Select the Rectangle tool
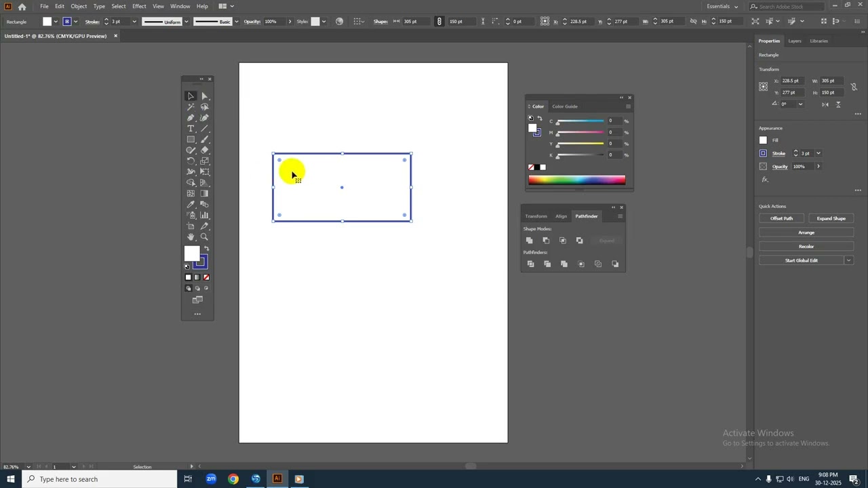868x488 pixels. [191, 140]
